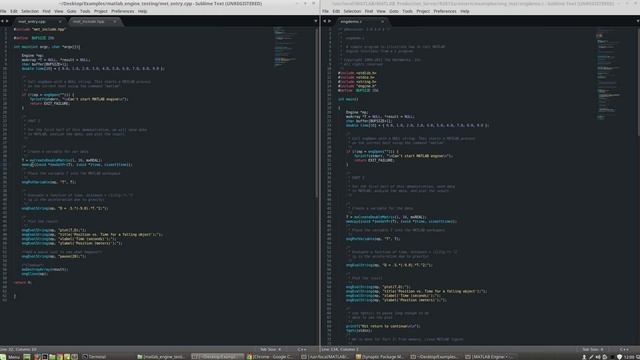640x360 pixels.
Task: Switch to MATLAB Engine taskbar window
Action: 490,357
